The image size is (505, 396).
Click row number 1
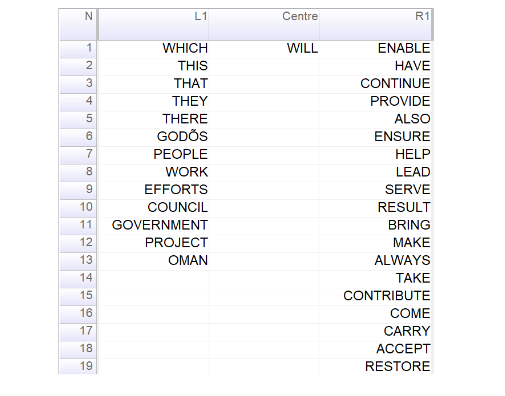pyautogui.click(x=78, y=48)
